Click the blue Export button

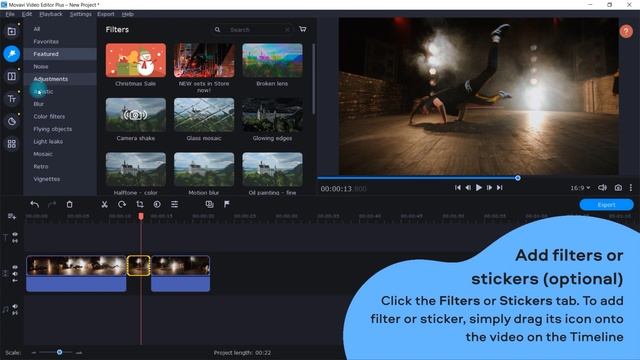pos(606,205)
